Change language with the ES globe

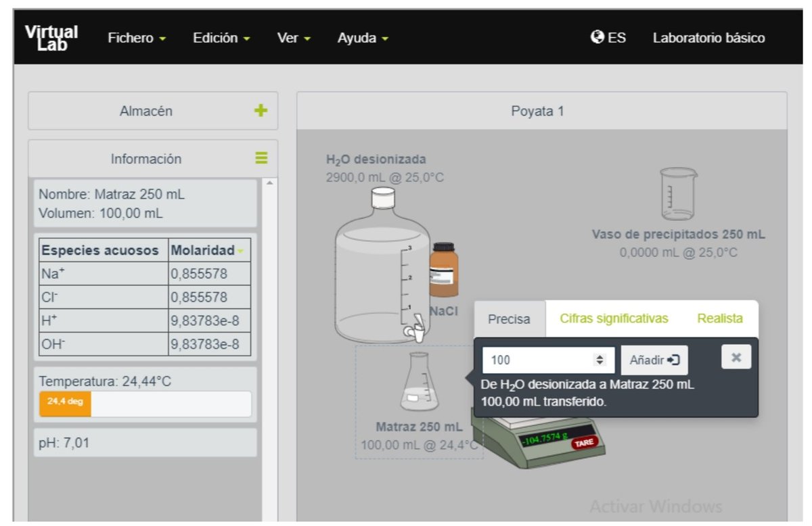[608, 38]
